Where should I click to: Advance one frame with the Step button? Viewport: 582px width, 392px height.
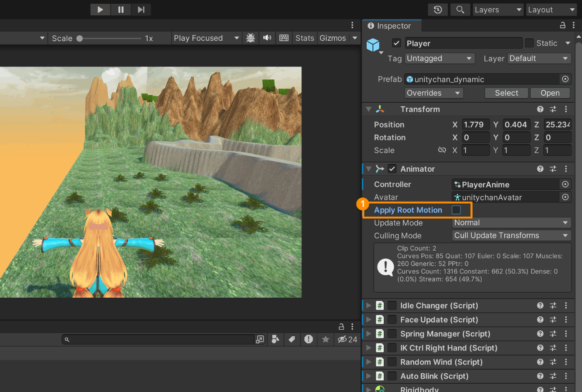click(x=141, y=10)
